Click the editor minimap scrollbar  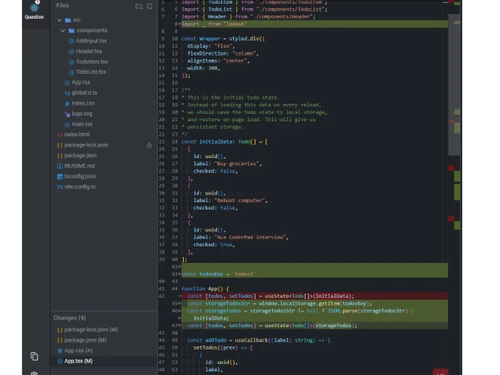[x=454, y=85]
